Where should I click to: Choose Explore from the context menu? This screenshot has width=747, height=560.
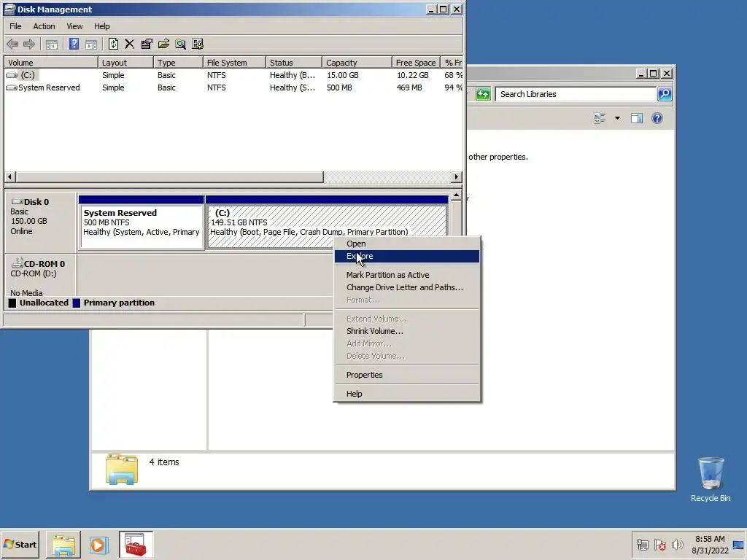(x=407, y=256)
